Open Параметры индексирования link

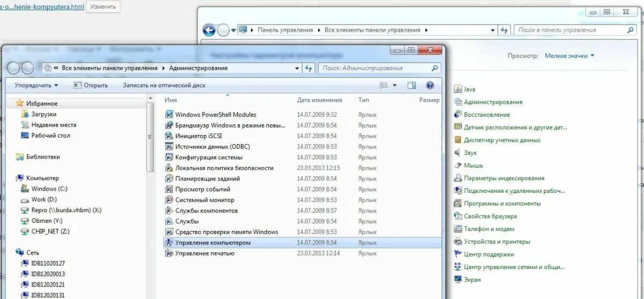click(x=504, y=178)
